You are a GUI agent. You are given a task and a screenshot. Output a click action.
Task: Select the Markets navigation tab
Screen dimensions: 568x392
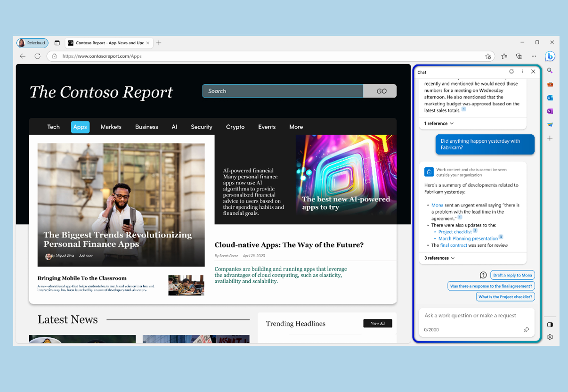[x=111, y=127]
